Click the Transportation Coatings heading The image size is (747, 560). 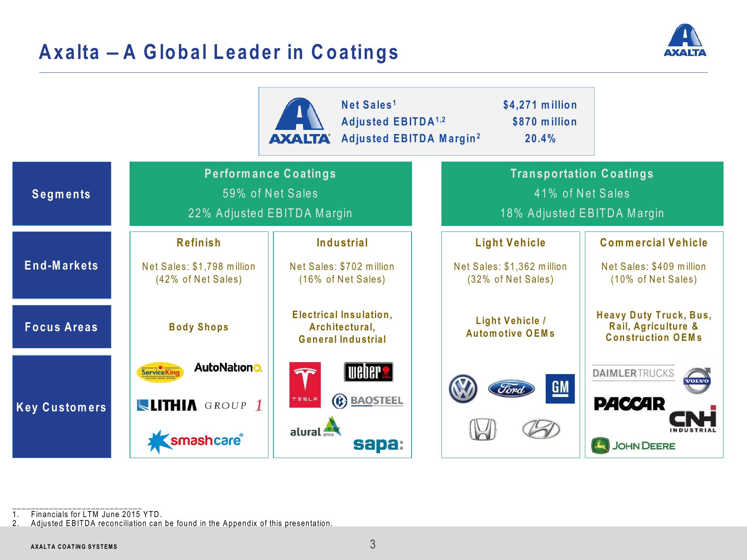coord(582,174)
